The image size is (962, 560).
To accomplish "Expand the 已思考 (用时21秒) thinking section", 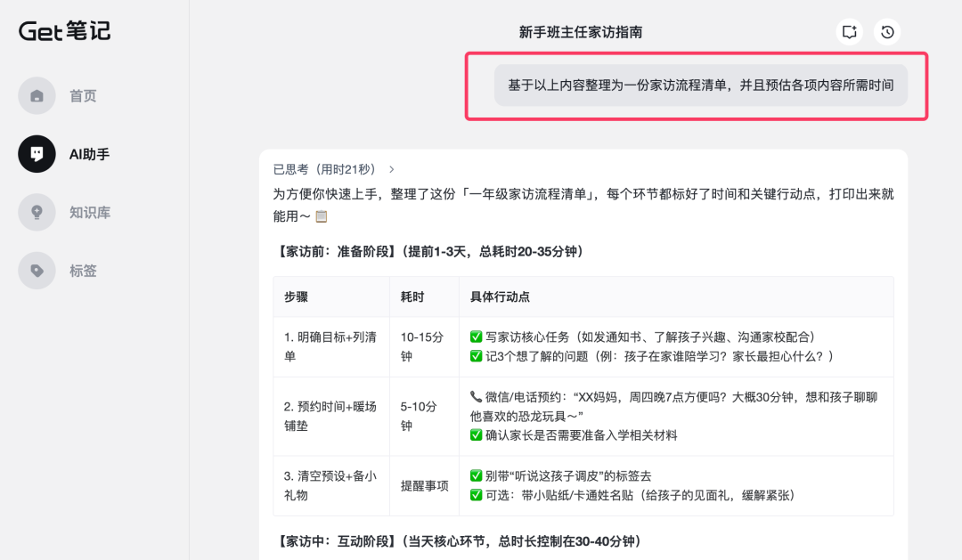I will (324, 169).
